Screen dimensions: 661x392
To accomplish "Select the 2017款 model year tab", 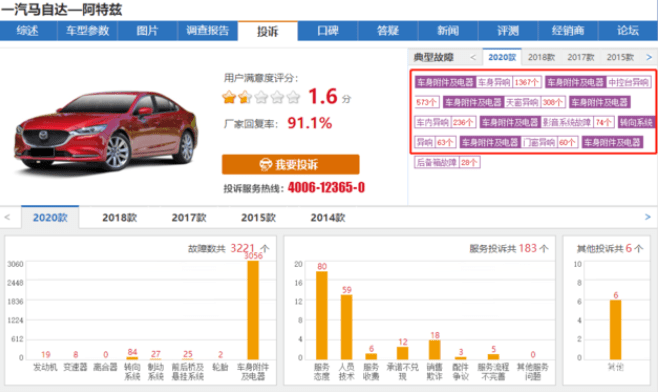I will [189, 217].
